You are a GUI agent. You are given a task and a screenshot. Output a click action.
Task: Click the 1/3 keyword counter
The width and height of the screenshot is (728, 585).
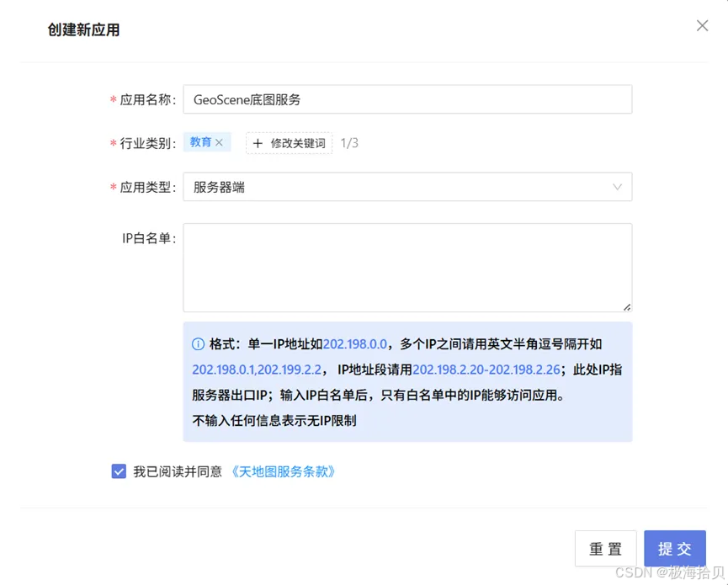point(349,143)
